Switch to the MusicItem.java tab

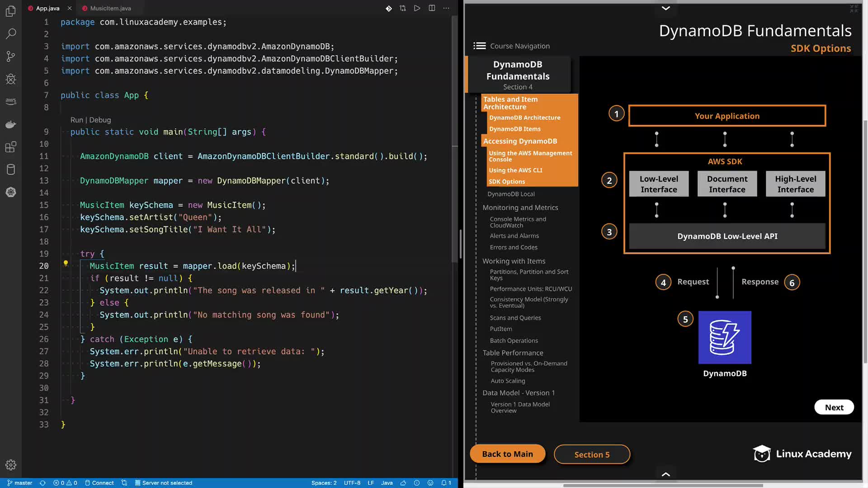click(110, 8)
